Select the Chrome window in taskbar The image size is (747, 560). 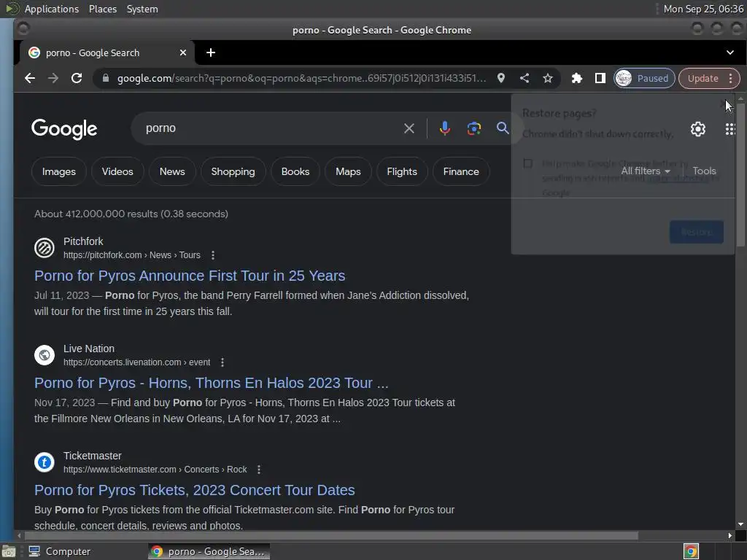pyautogui.click(x=209, y=551)
